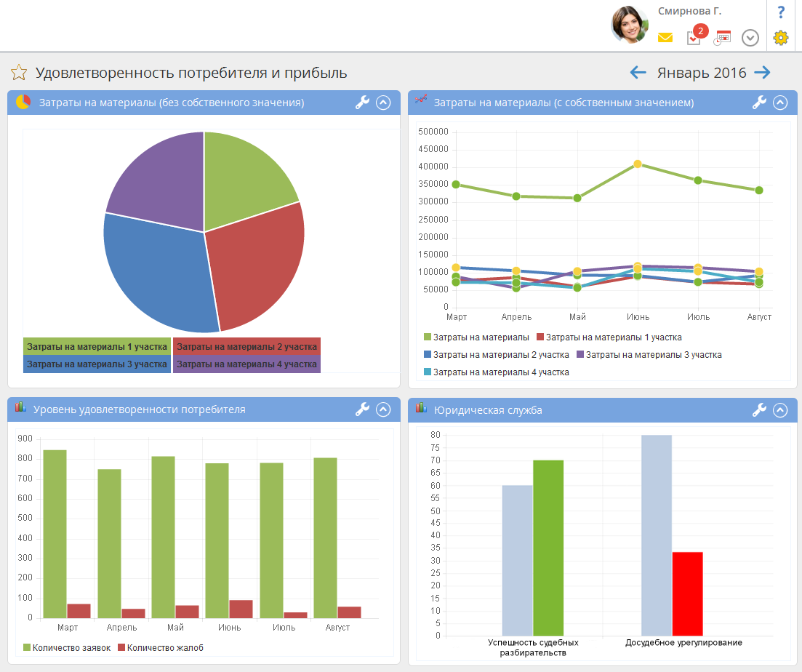Open the mail envelope icon

pyautogui.click(x=665, y=38)
